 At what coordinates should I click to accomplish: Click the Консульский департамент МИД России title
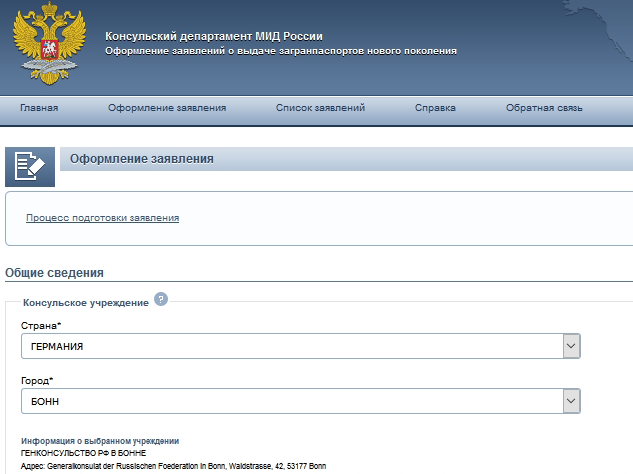214,36
